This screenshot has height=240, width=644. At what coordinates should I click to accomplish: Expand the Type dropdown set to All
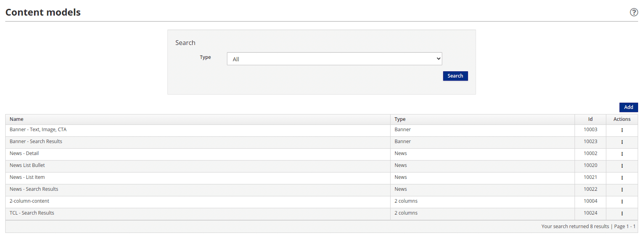(x=334, y=59)
